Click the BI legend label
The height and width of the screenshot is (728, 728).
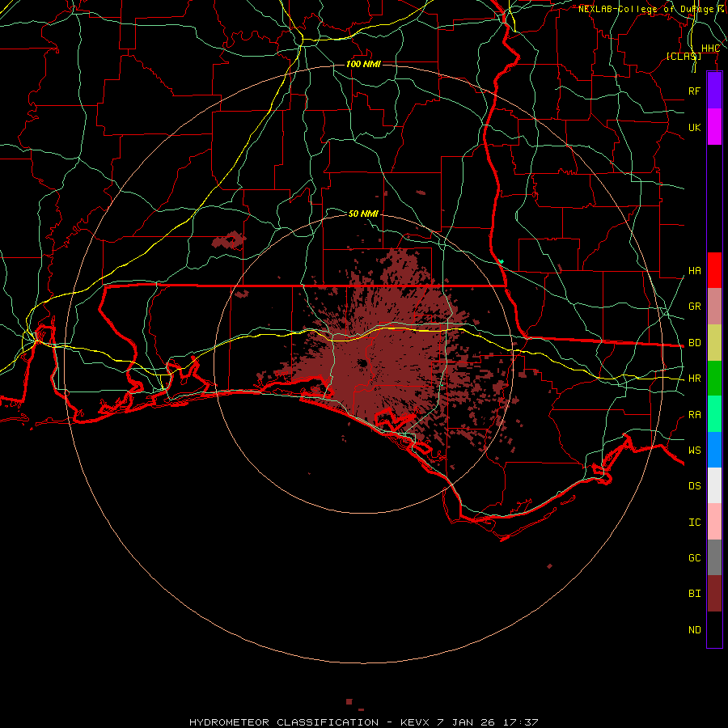[x=694, y=594]
